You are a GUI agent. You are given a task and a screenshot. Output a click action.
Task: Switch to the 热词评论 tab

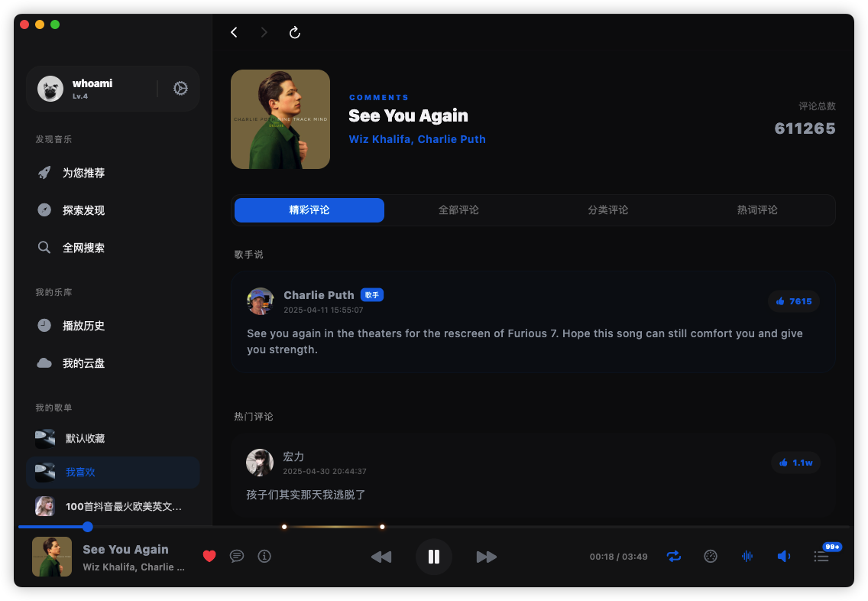pyautogui.click(x=757, y=210)
